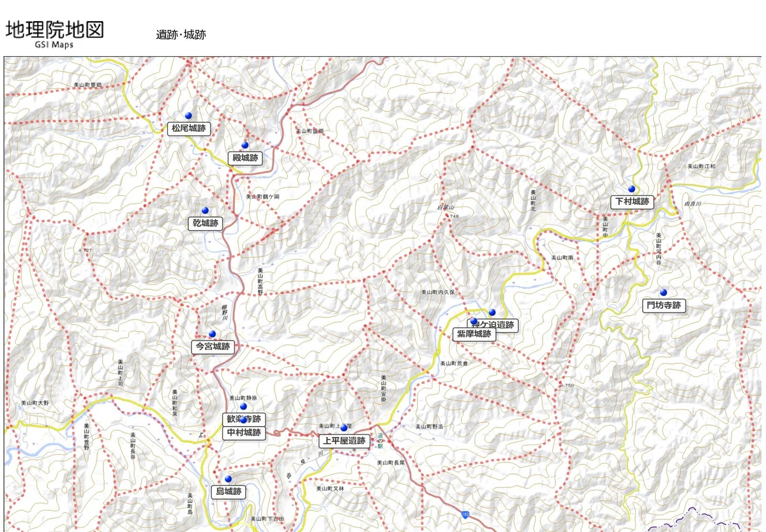Select the 美山町北 place name

click(532, 201)
